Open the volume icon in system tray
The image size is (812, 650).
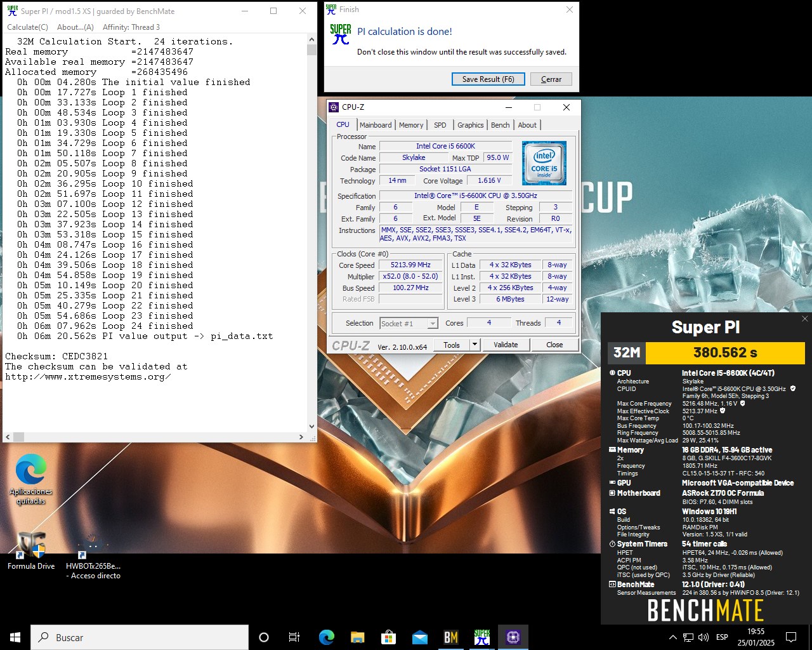pos(703,637)
